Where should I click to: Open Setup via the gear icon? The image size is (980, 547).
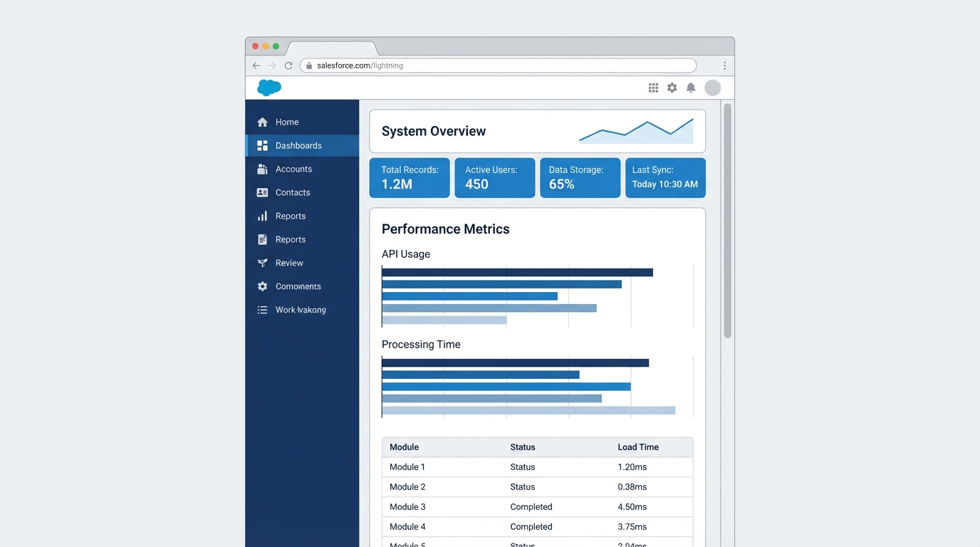(x=672, y=87)
